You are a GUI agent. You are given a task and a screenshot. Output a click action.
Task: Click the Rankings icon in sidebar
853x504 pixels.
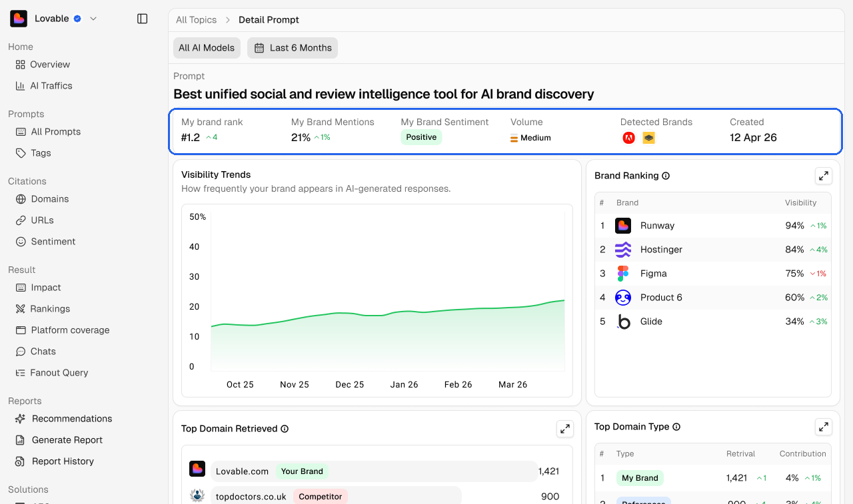click(x=21, y=309)
